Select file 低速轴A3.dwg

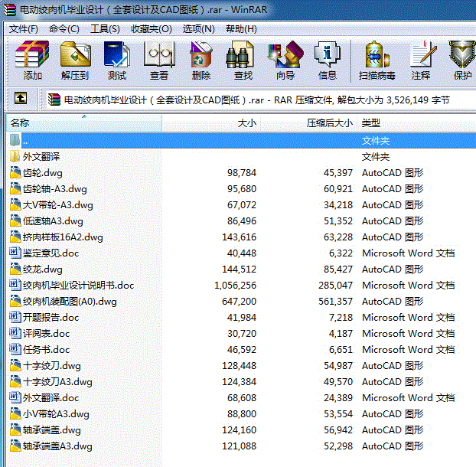tap(53, 221)
